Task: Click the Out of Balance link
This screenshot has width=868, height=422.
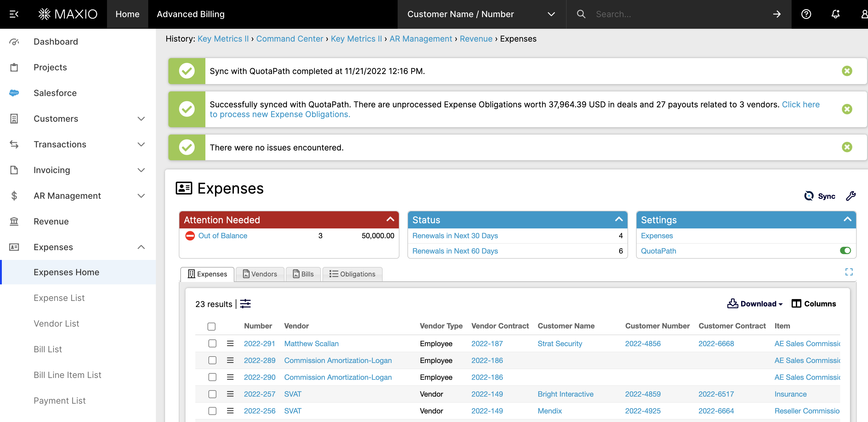Action: pyautogui.click(x=223, y=235)
